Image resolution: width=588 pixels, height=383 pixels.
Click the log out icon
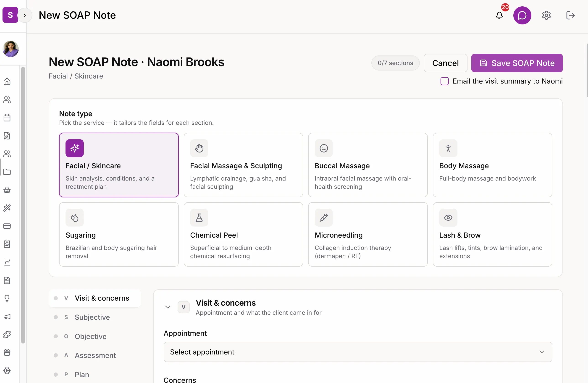[570, 15]
